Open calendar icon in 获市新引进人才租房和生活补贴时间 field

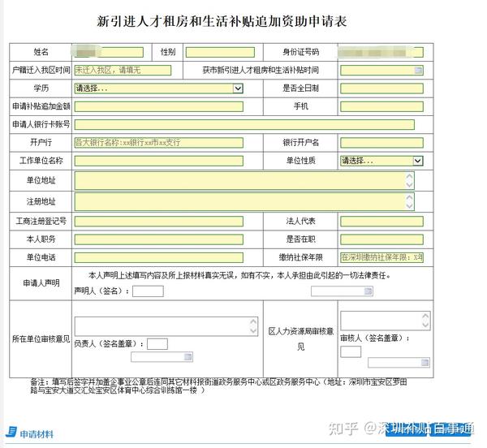click(418, 70)
